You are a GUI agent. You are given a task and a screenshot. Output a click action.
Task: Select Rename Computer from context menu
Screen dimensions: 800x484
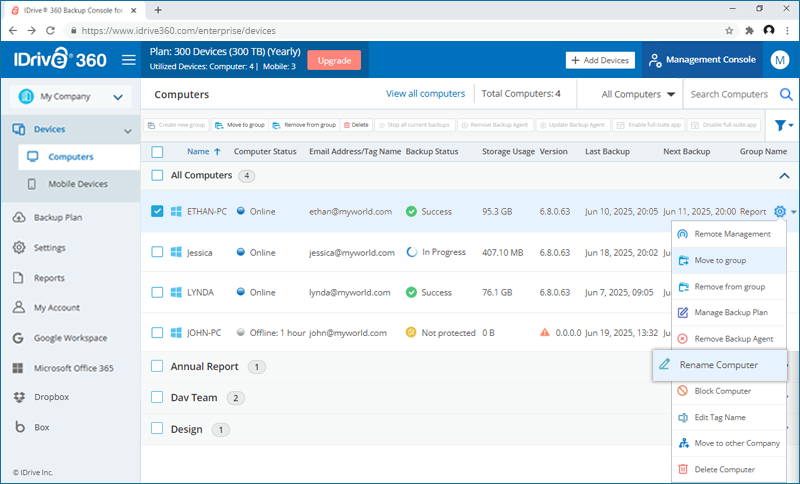[x=718, y=365]
